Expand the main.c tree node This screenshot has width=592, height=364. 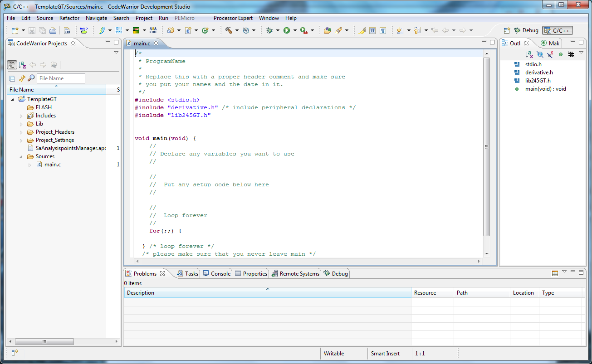29,165
